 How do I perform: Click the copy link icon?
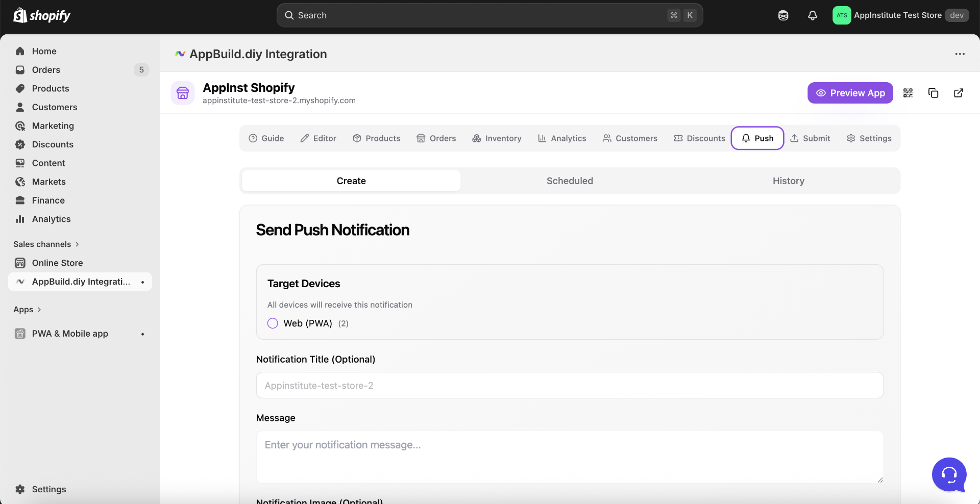pyautogui.click(x=933, y=93)
